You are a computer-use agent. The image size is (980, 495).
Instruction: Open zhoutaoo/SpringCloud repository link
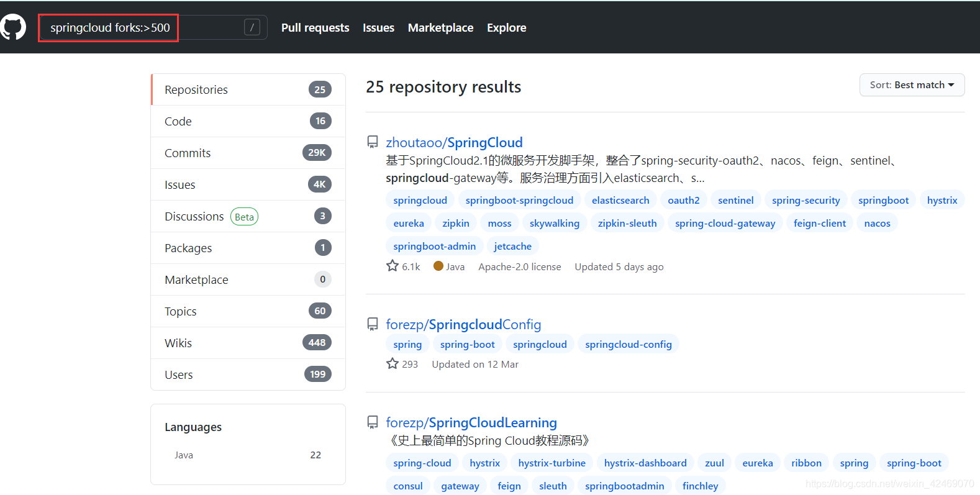(454, 142)
